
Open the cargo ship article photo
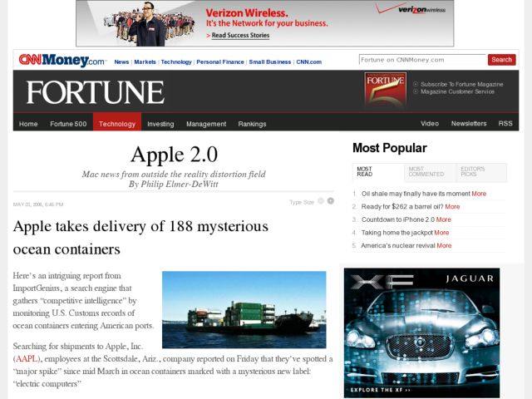(244, 309)
